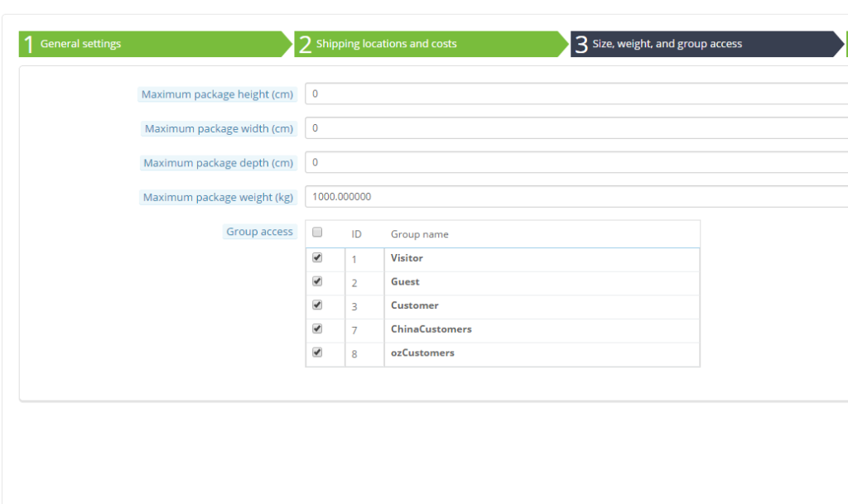The image size is (848, 504).
Task: Select the Maximum package width input
Action: [497, 128]
